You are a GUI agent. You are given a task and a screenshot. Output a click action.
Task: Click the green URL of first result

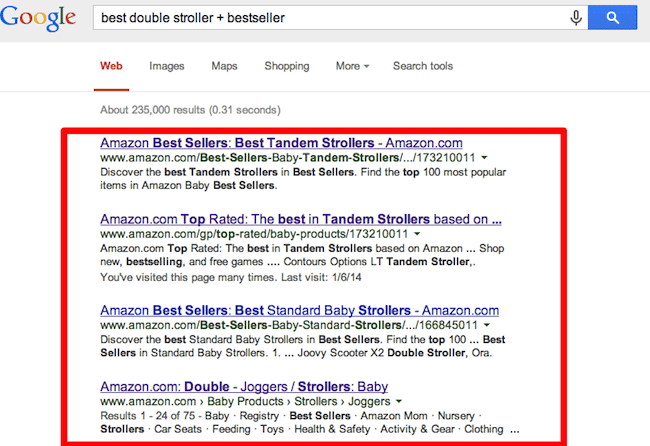286,158
